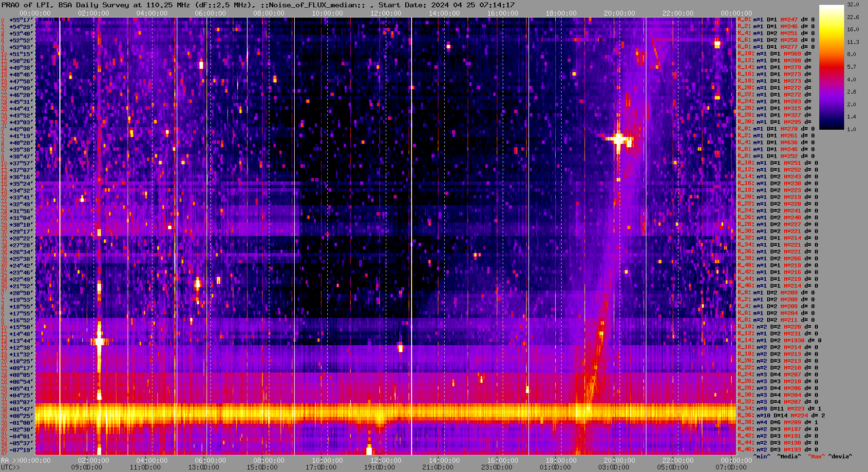Select the +13°44' declination label
The width and height of the screenshot is (868, 472).
[x=21, y=340]
